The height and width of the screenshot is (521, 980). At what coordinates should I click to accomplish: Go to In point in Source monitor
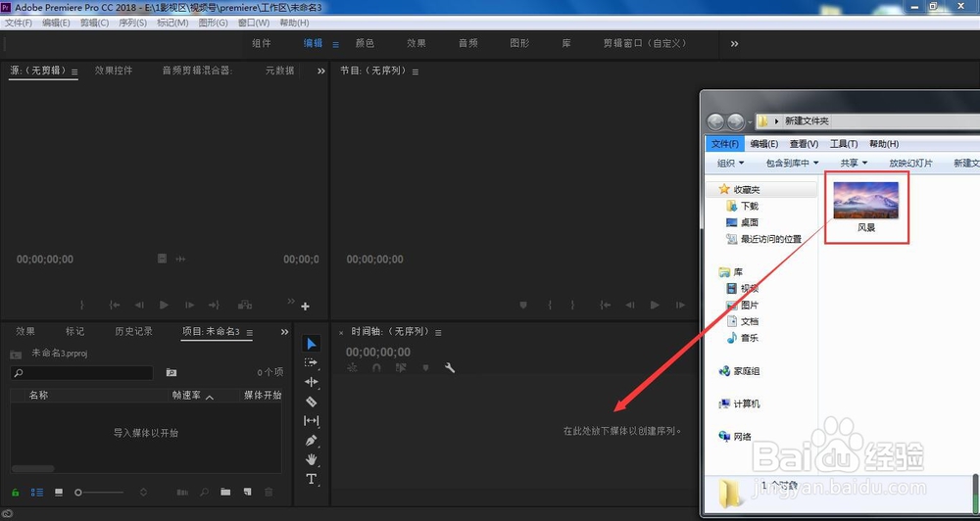(115, 305)
